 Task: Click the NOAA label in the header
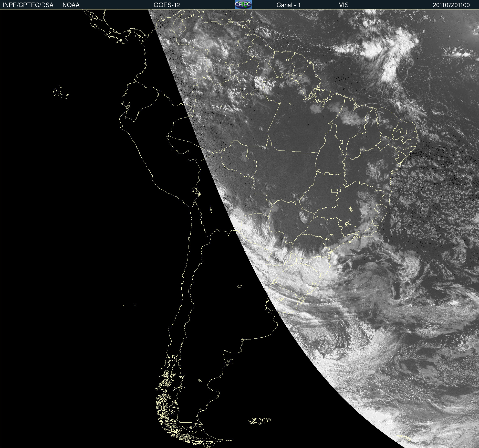point(71,5)
